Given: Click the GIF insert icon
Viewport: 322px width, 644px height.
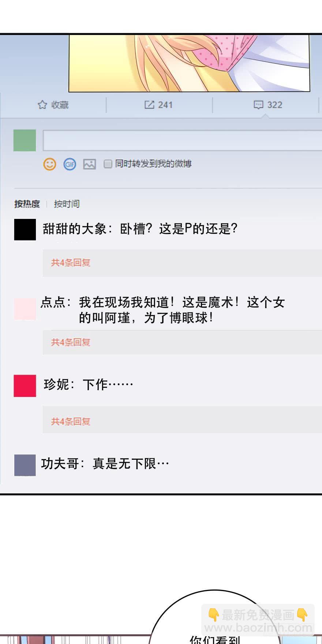Looking at the screenshot, I should pos(70,164).
